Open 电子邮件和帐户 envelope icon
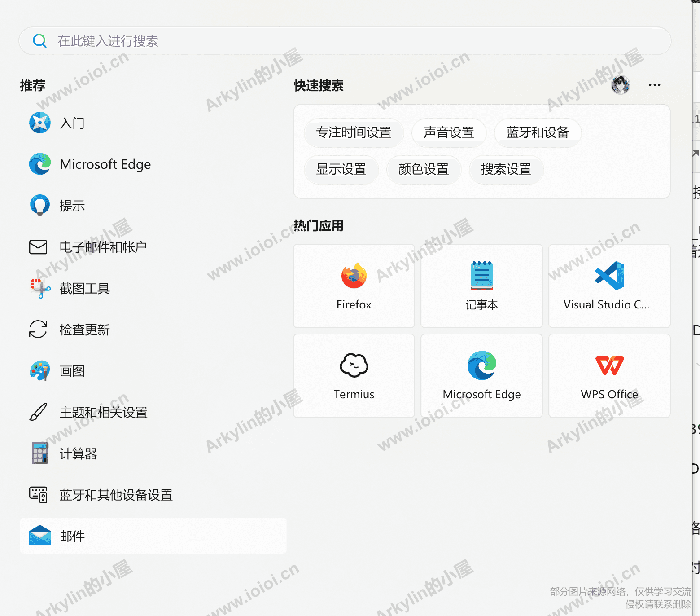 38,247
